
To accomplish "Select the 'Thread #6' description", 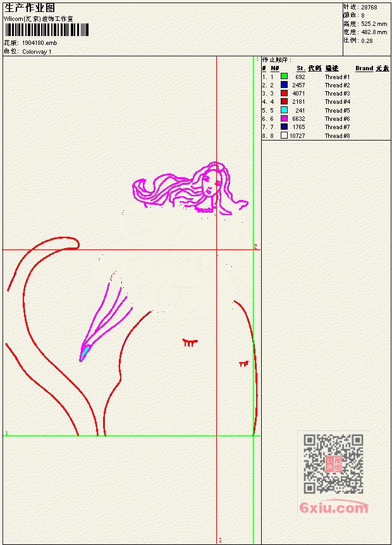I will coord(337,119).
